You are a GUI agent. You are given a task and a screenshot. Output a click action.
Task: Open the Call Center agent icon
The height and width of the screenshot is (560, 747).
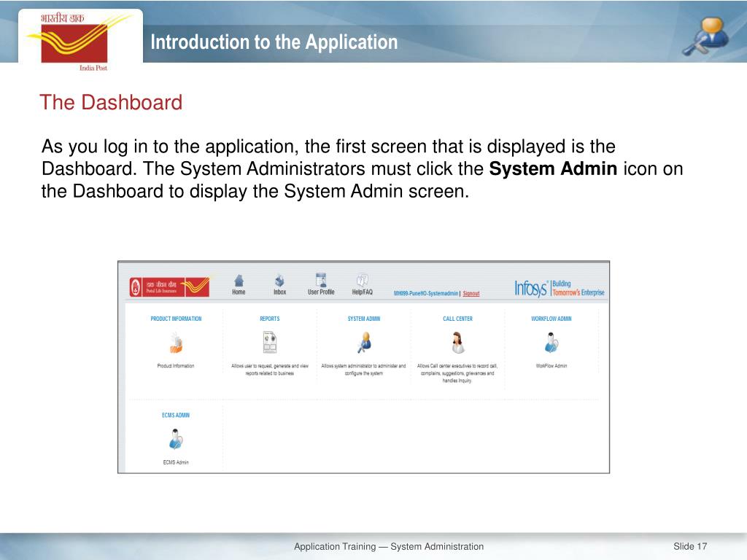458,343
